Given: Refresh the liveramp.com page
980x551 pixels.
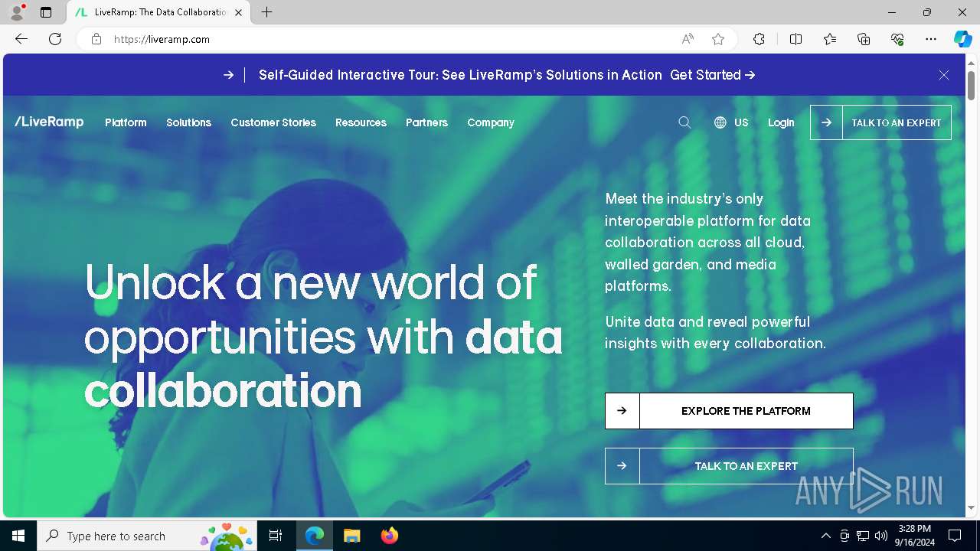Looking at the screenshot, I should pyautogui.click(x=55, y=39).
